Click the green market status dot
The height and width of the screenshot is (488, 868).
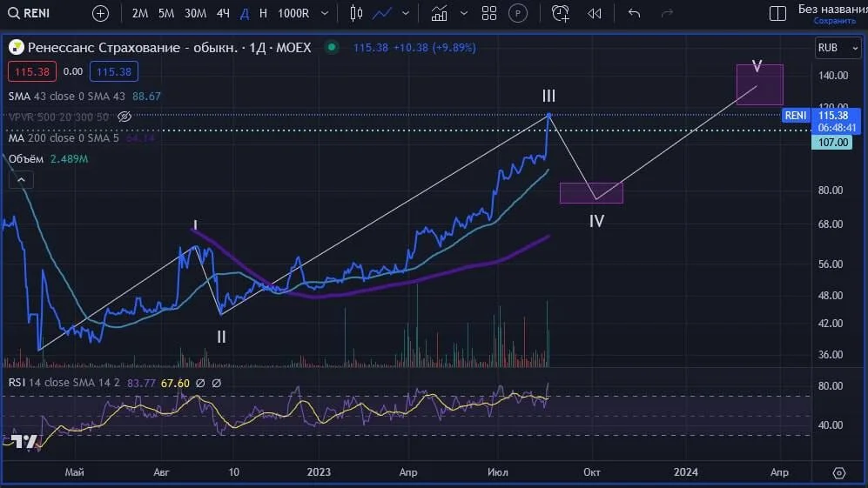(x=332, y=47)
